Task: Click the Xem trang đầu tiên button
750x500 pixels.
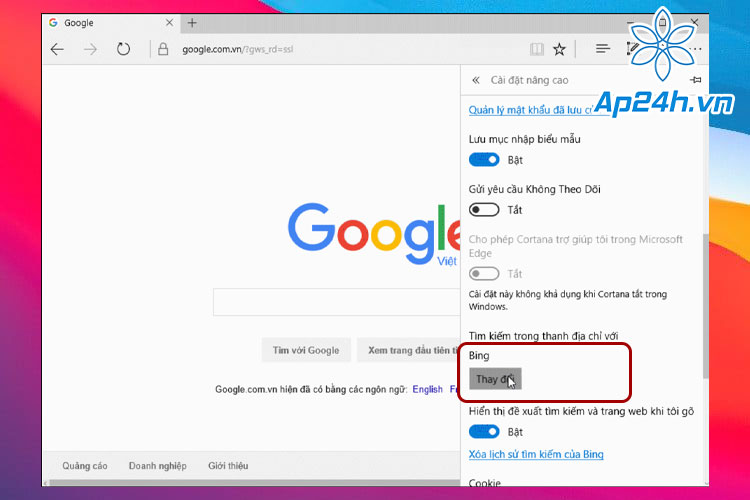Action: click(408, 350)
